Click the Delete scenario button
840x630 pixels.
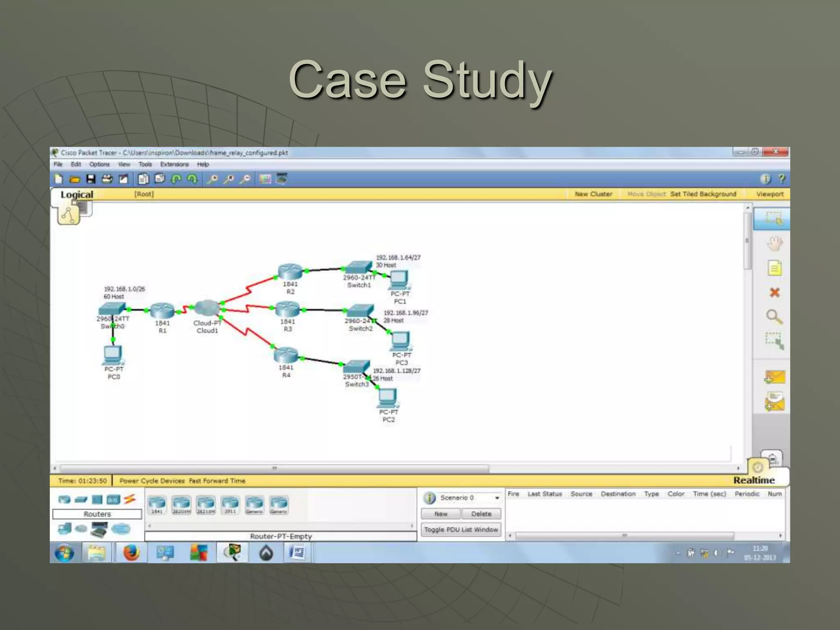pyautogui.click(x=481, y=514)
